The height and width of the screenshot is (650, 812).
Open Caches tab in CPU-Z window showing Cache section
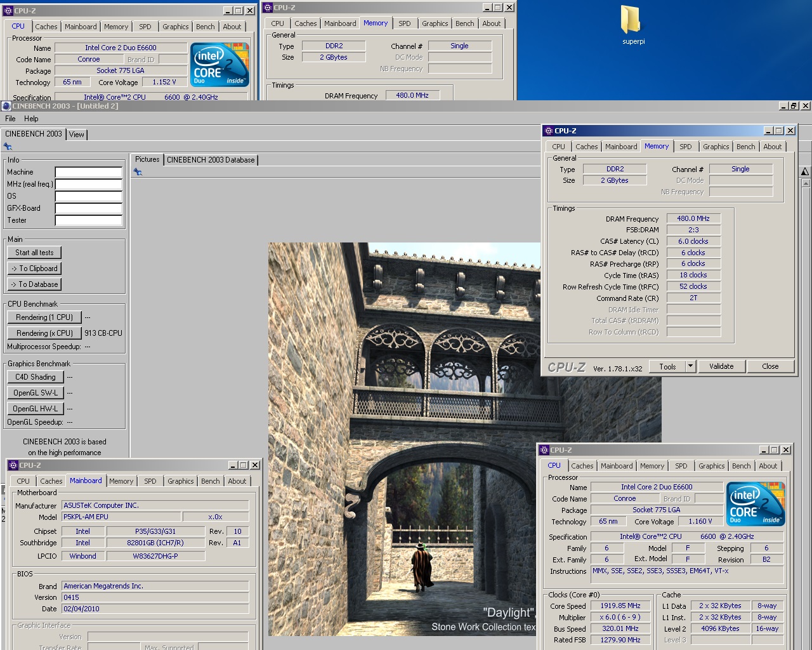(x=582, y=466)
